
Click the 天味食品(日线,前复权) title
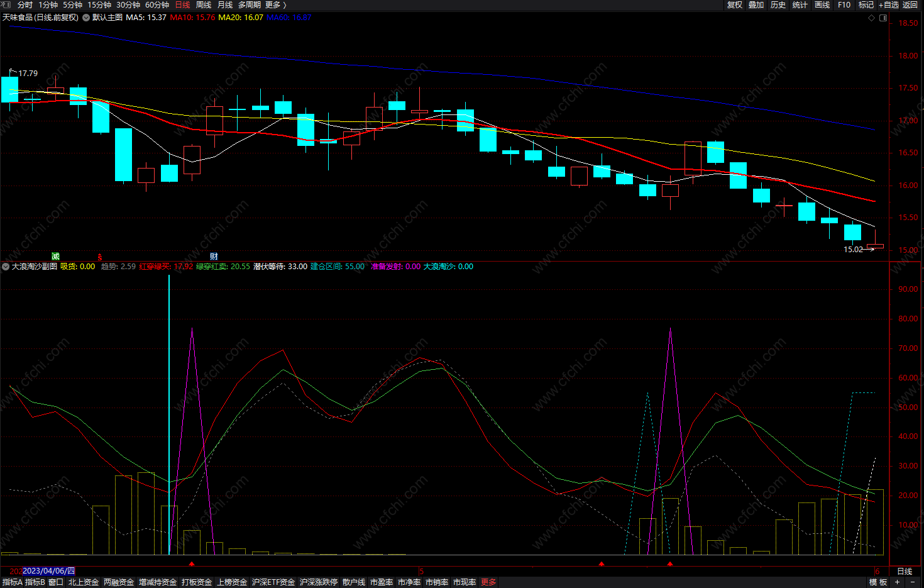click(x=40, y=18)
